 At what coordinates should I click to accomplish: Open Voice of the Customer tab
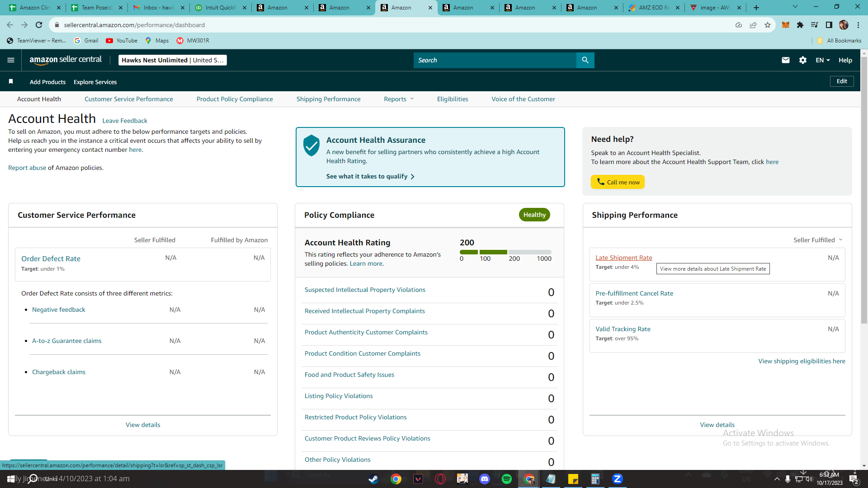524,99
